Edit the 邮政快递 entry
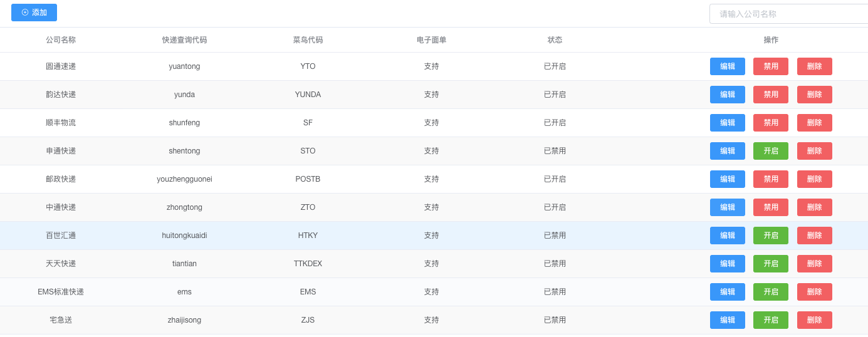The height and width of the screenshot is (337, 868). pyautogui.click(x=728, y=179)
